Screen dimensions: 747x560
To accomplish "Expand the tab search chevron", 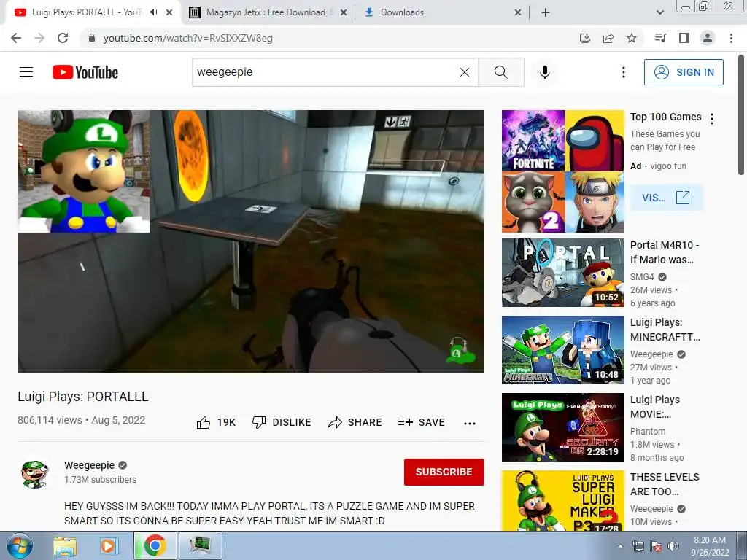I will click(659, 13).
